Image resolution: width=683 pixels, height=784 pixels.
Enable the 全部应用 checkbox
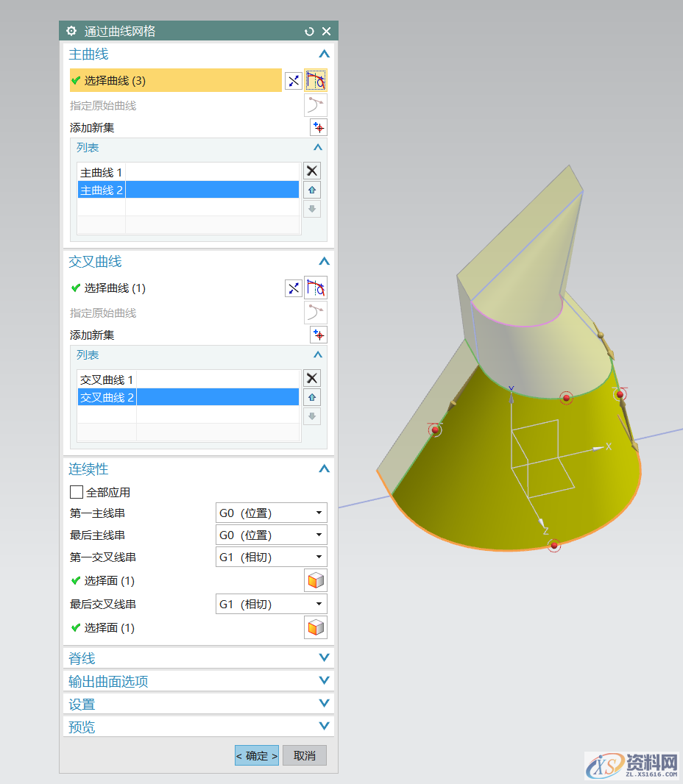pos(77,492)
